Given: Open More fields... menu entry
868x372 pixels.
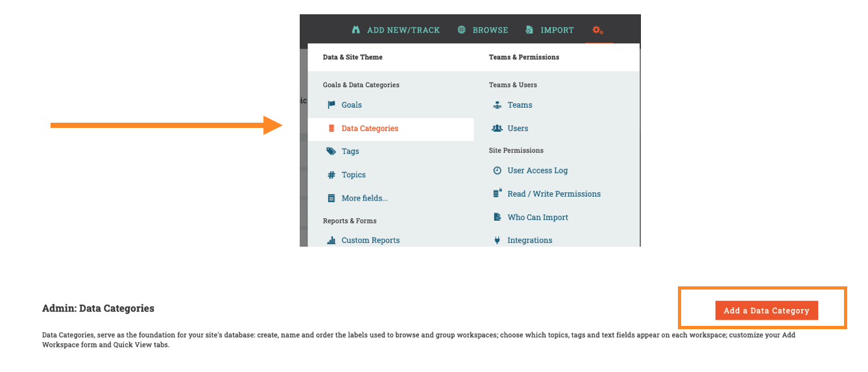Looking at the screenshot, I should click(365, 199).
